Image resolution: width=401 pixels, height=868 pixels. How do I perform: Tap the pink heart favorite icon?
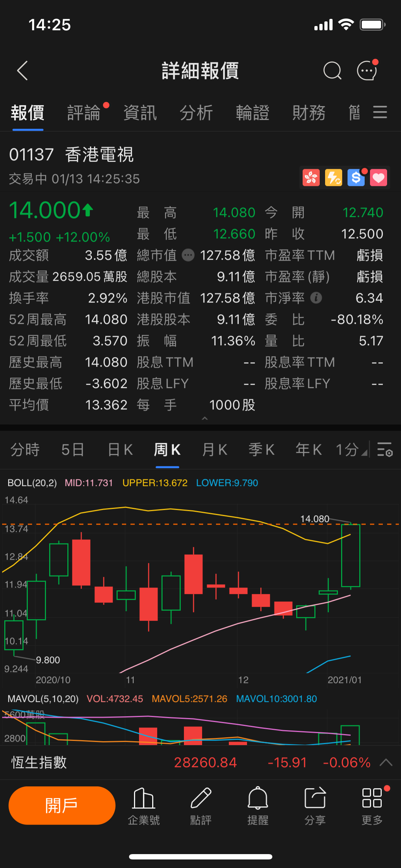(379, 177)
